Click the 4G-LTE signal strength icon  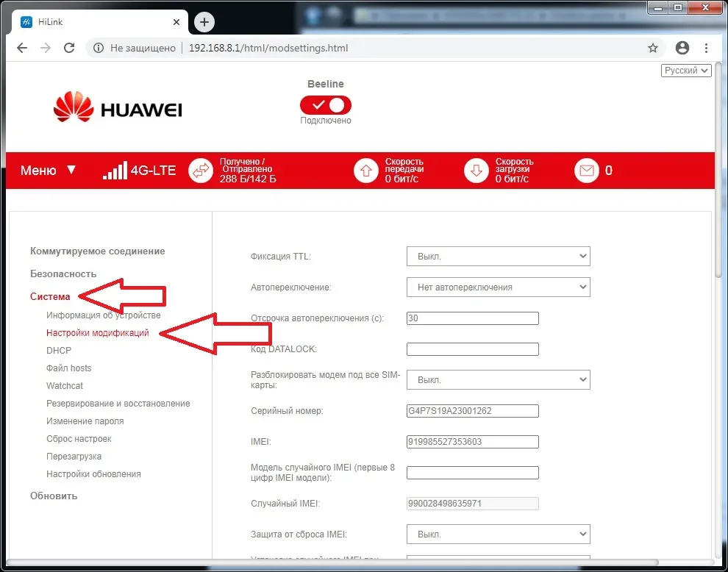[114, 171]
